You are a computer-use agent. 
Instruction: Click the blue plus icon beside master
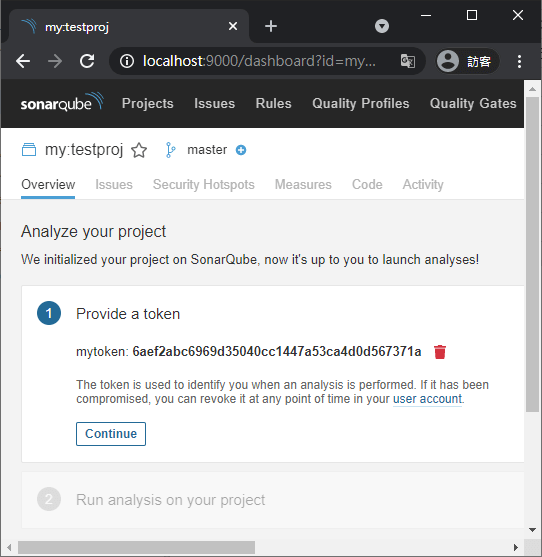pyautogui.click(x=241, y=150)
